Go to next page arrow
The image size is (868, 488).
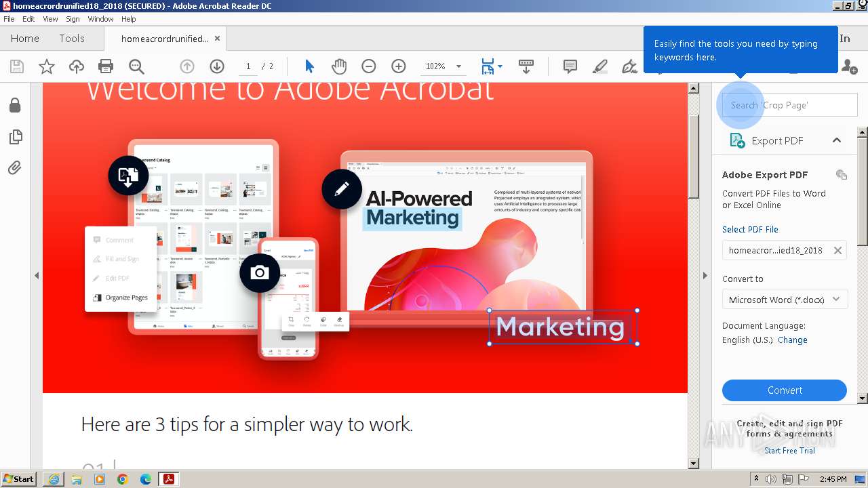[217, 66]
